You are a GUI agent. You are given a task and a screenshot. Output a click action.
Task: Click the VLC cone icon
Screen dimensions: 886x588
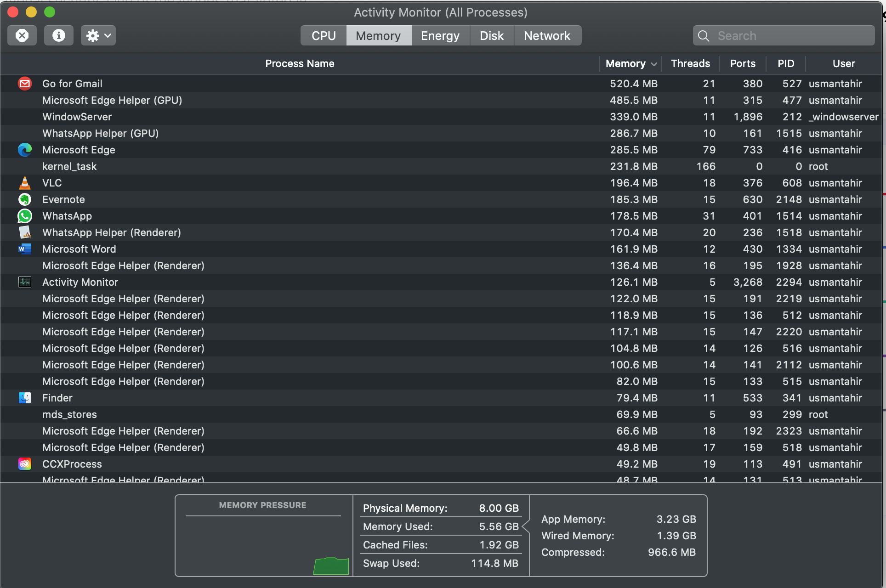(x=25, y=183)
